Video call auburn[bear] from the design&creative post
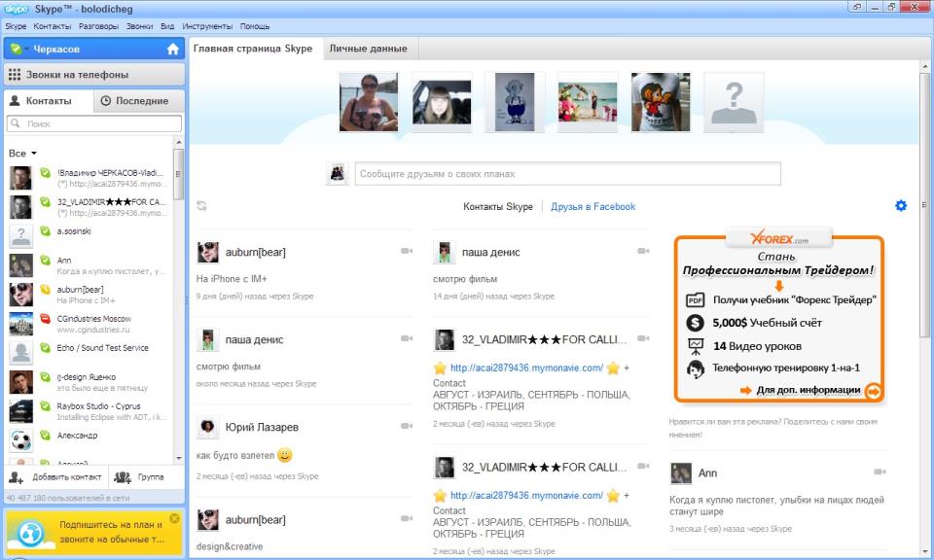Image resolution: width=934 pixels, height=560 pixels. [x=407, y=518]
